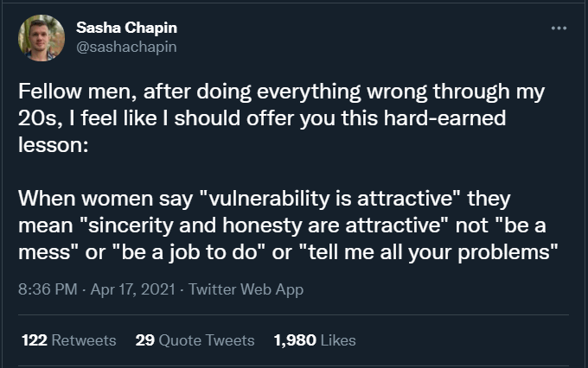Open the Quote Tweets list

(x=206, y=340)
